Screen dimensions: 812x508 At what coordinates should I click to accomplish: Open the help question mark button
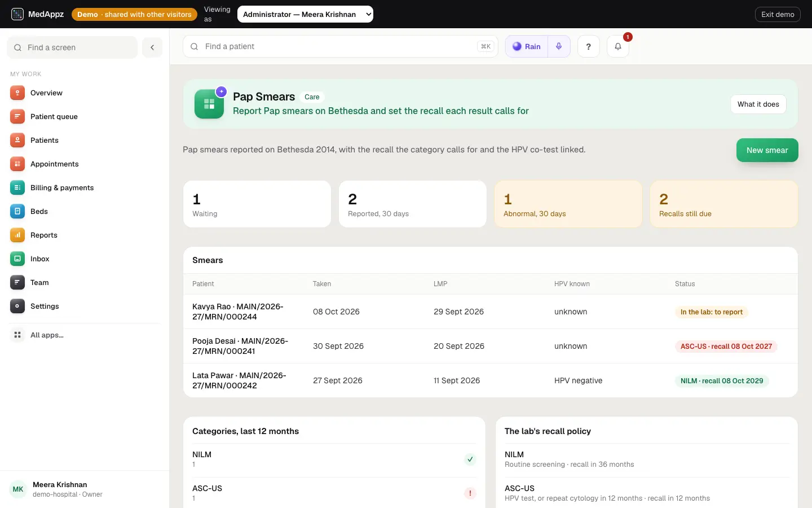[589, 47]
